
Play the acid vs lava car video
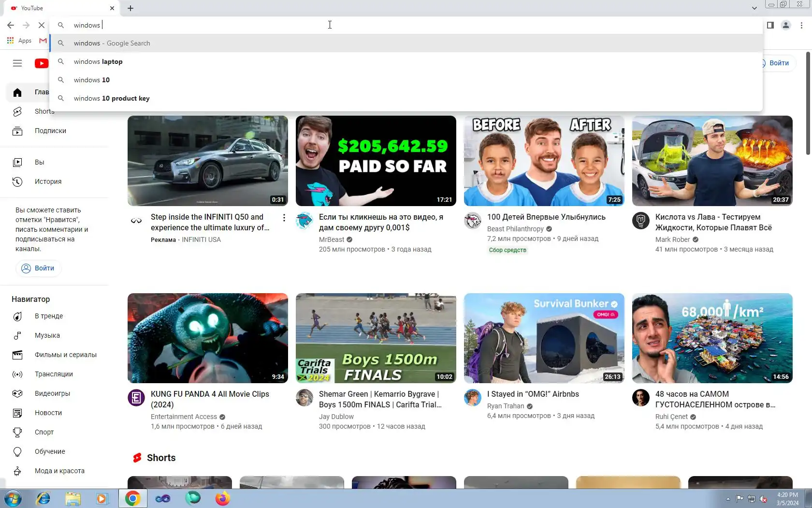click(712, 161)
